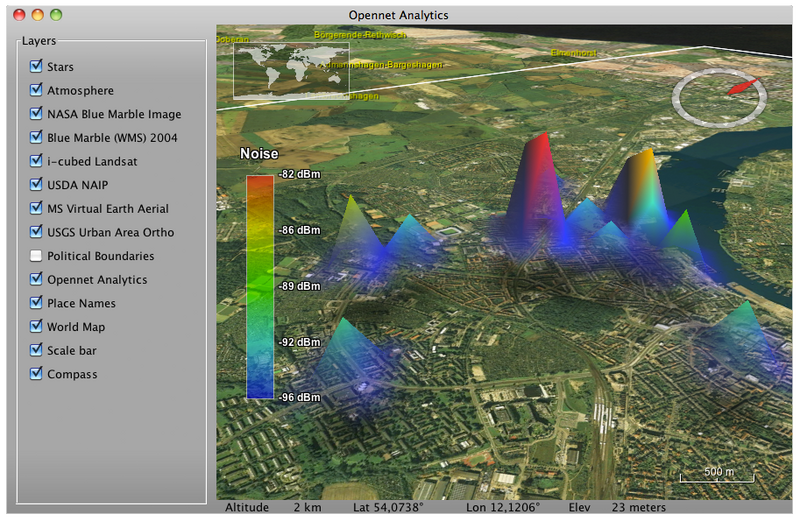800x521 pixels.
Task: Uncheck the Compass layer checkbox
Action: coord(36,374)
